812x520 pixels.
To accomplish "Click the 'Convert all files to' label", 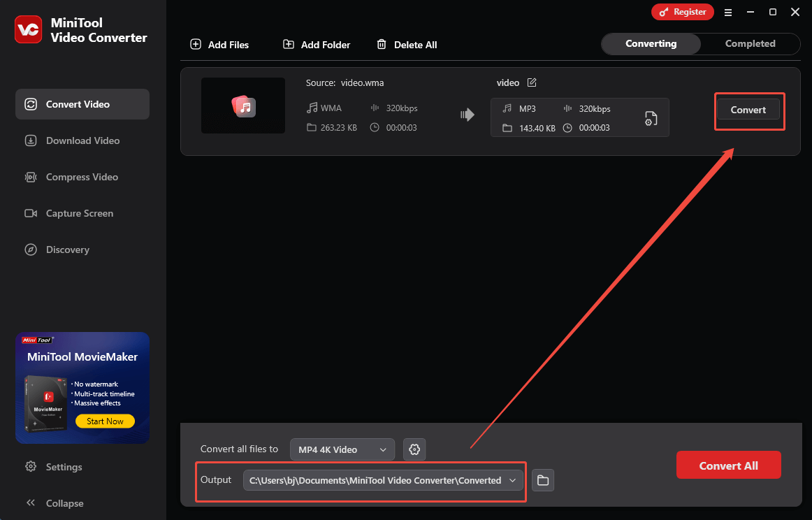I will tap(239, 449).
